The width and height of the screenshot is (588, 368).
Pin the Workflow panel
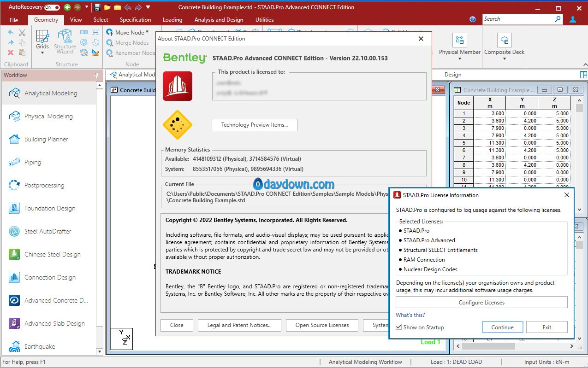point(96,75)
